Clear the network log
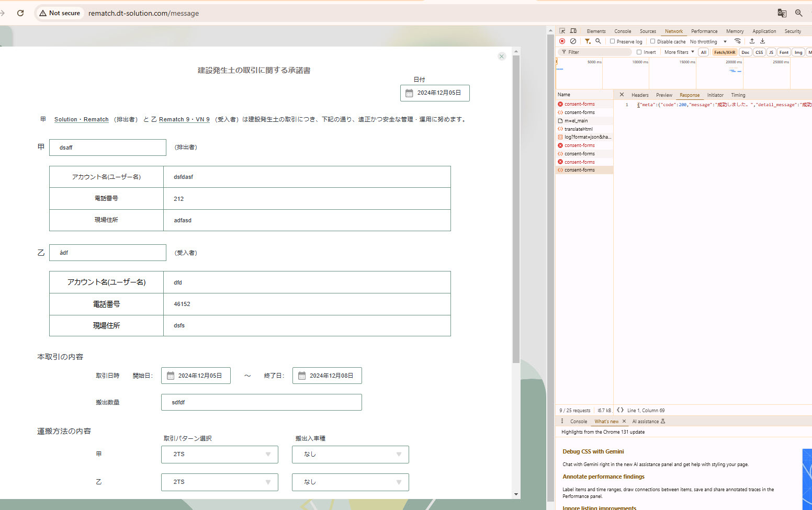 573,41
